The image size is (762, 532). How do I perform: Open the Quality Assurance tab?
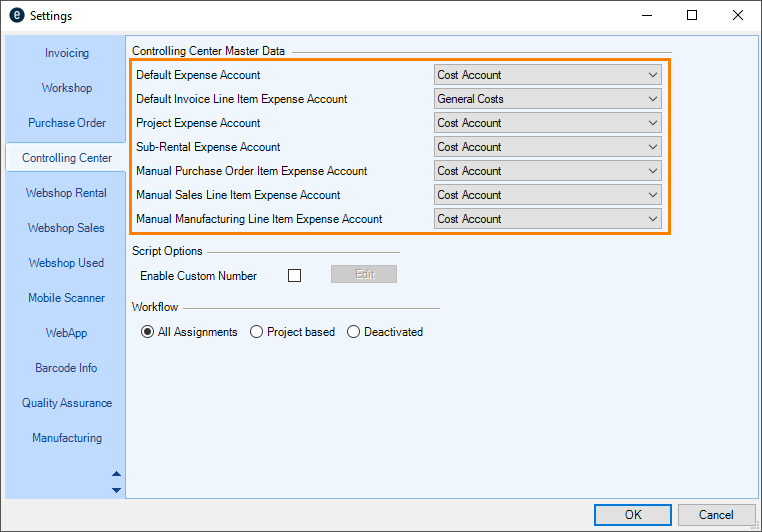66,403
